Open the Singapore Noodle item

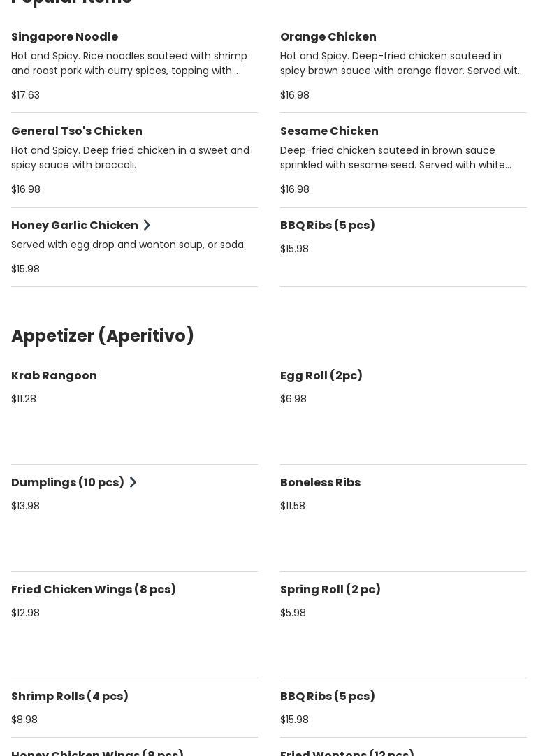[64, 36]
